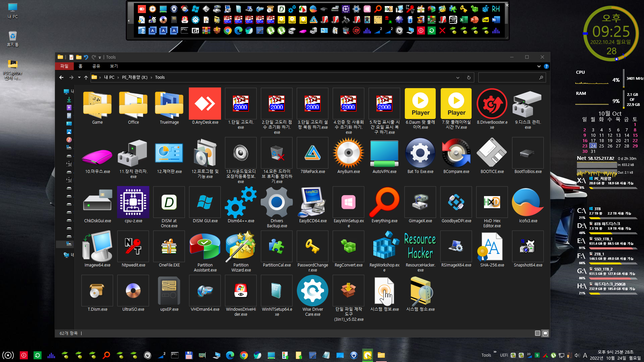Switch to large icons view layout
The height and width of the screenshot is (362, 644).
click(x=545, y=333)
